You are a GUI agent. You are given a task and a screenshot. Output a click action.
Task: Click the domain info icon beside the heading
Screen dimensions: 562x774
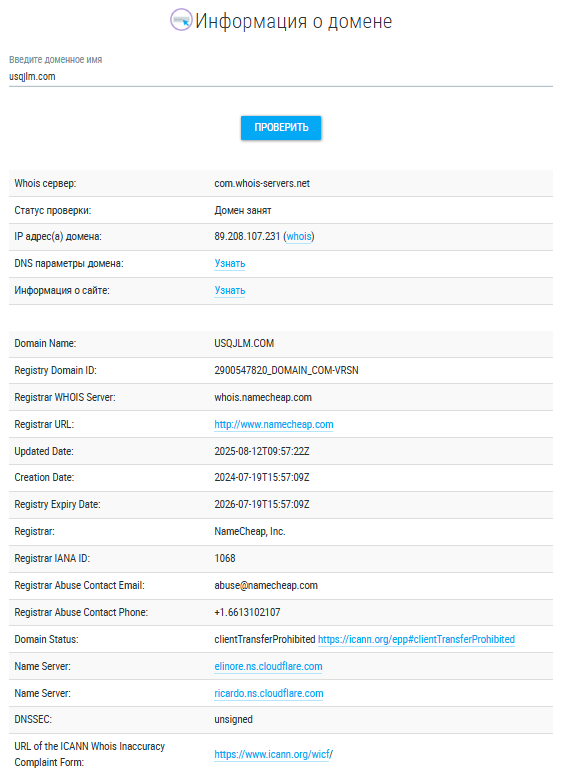[x=181, y=20]
